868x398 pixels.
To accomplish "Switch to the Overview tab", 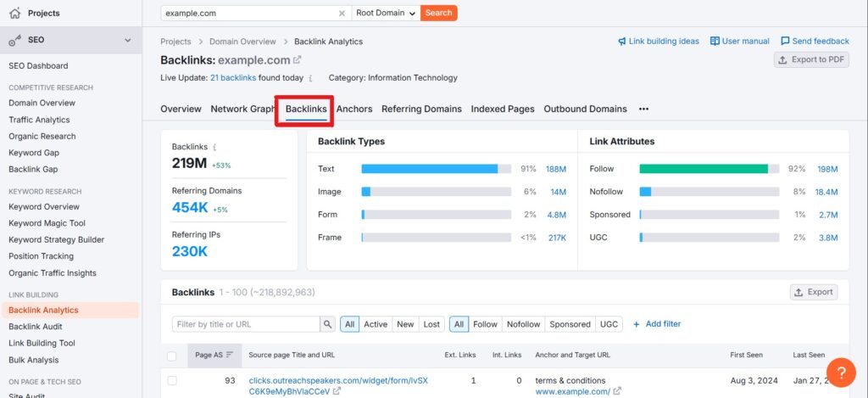I will pos(181,109).
